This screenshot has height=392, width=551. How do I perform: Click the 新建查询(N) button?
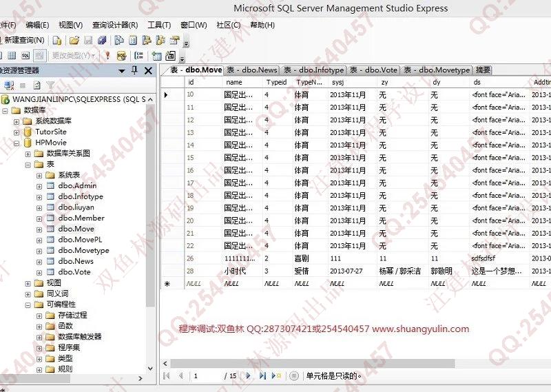[x=22, y=40]
